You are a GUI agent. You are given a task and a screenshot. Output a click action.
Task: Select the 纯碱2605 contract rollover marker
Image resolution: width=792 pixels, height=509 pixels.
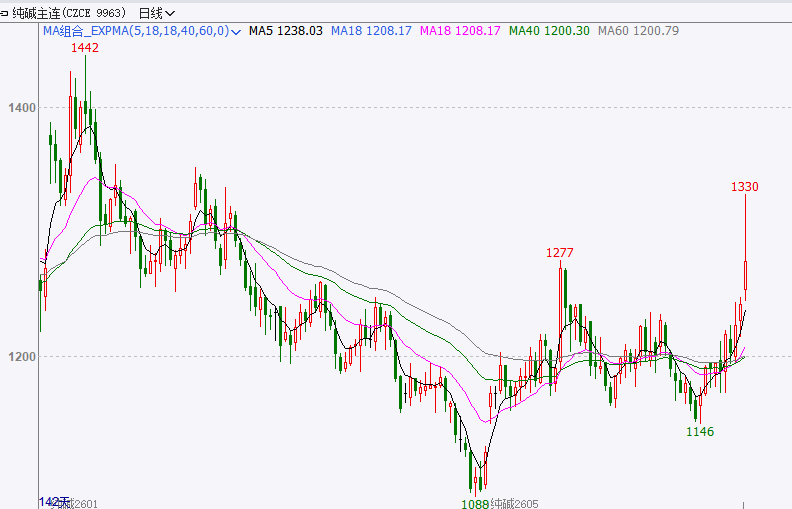pyautogui.click(x=515, y=503)
